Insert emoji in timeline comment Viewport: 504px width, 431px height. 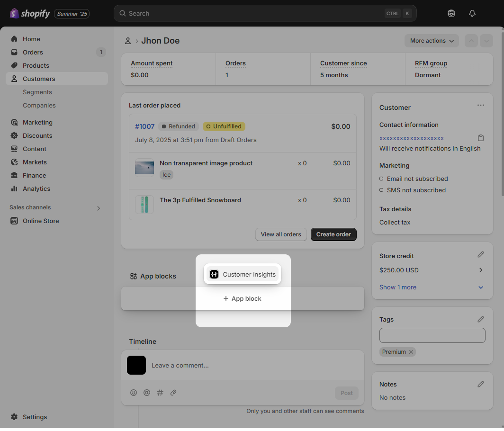coord(134,393)
